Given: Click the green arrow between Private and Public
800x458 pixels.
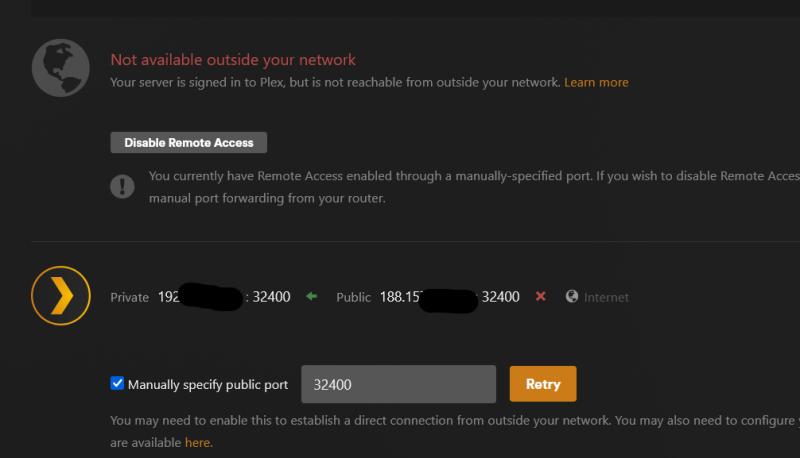Looking at the screenshot, I should click(311, 296).
